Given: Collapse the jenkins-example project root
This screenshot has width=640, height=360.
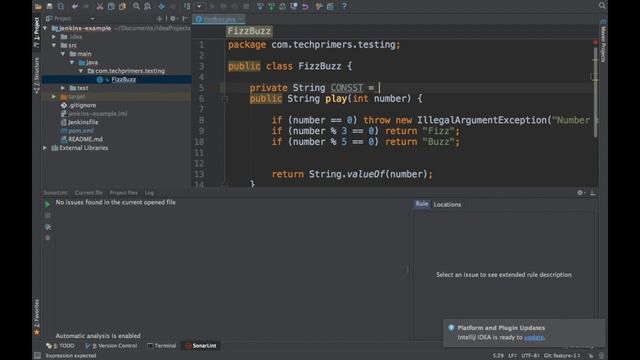Looking at the screenshot, I should pos(45,28).
